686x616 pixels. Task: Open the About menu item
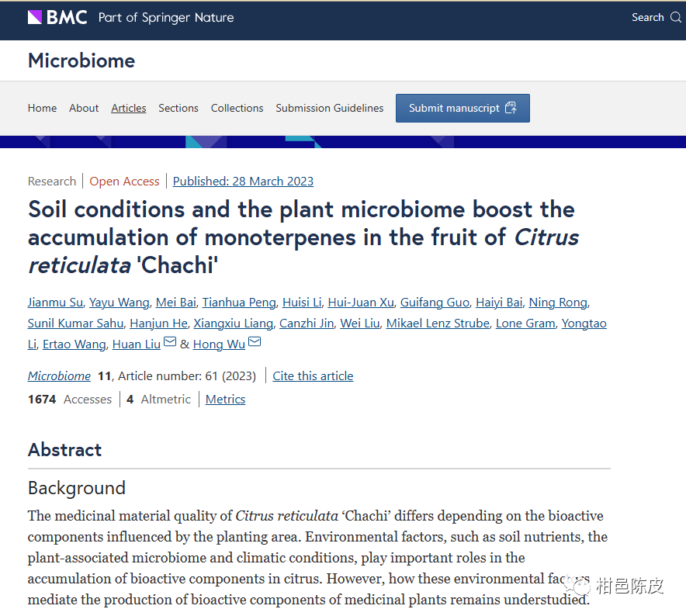(84, 108)
